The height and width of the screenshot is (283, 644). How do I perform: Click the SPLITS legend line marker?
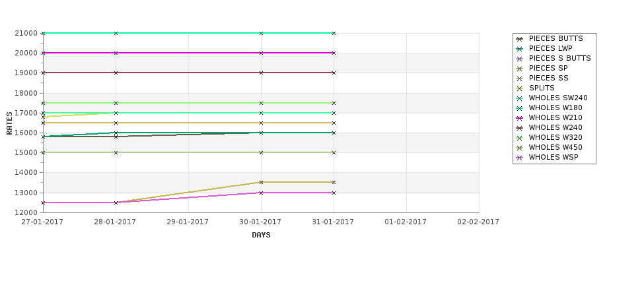(x=520, y=88)
